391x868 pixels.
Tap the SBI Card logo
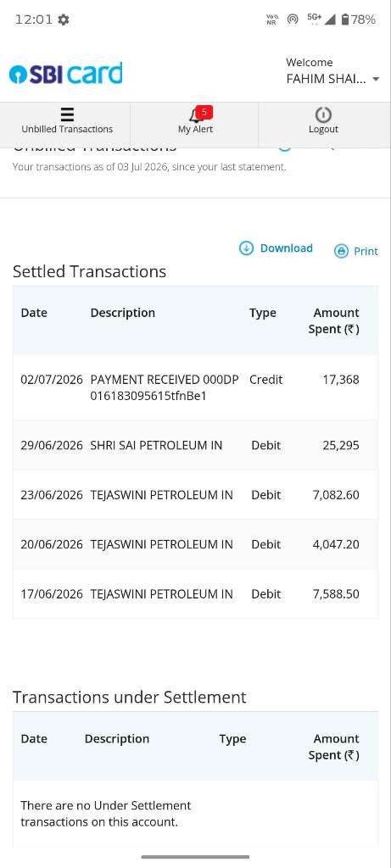click(66, 74)
